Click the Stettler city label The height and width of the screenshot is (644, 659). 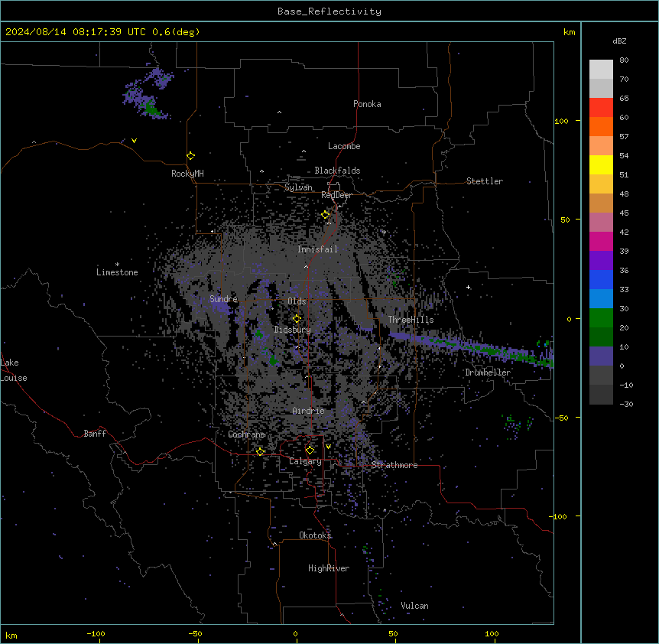(x=485, y=181)
